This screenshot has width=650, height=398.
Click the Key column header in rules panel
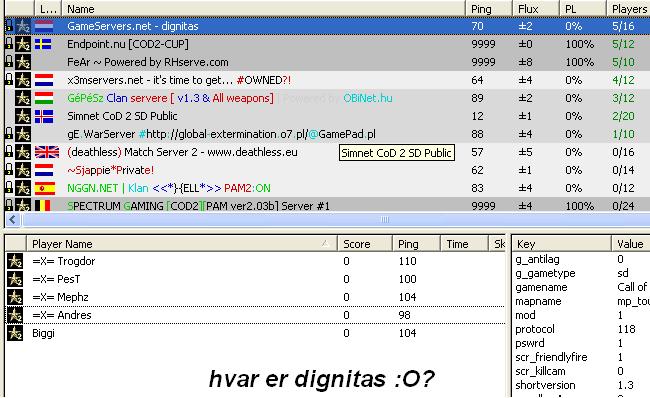click(562, 244)
